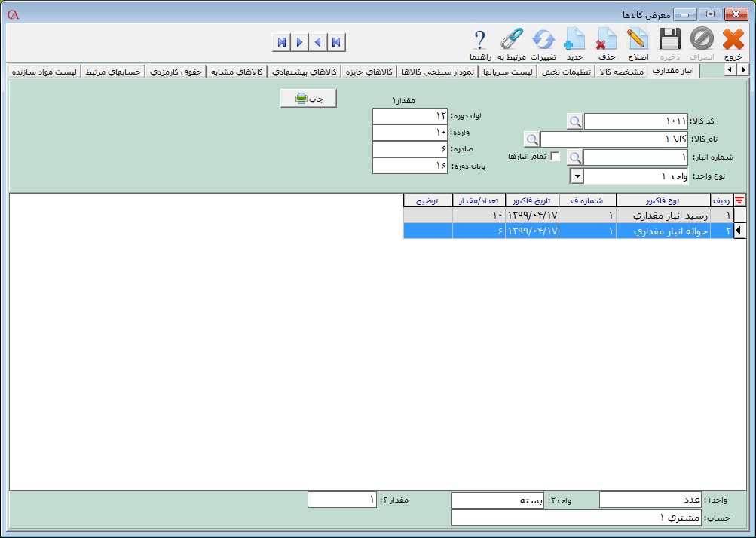Sort by the تاریخ فاکتور column header
The image size is (756, 538).
point(532,200)
